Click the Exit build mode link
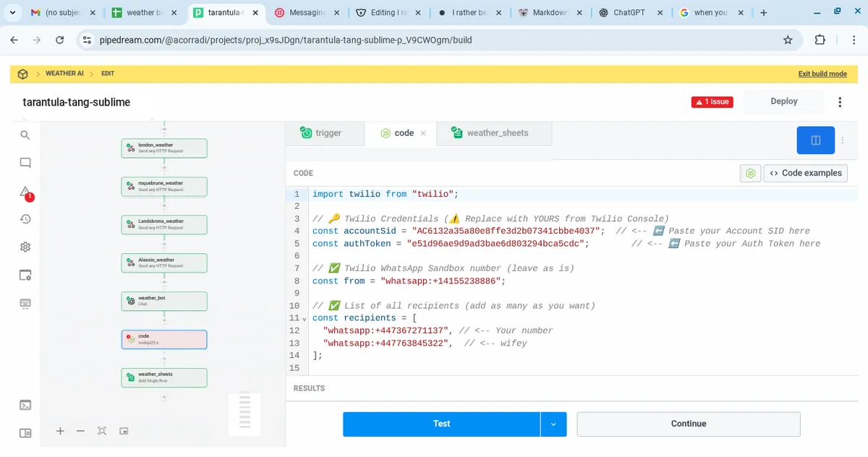The image size is (868, 457). (x=822, y=74)
